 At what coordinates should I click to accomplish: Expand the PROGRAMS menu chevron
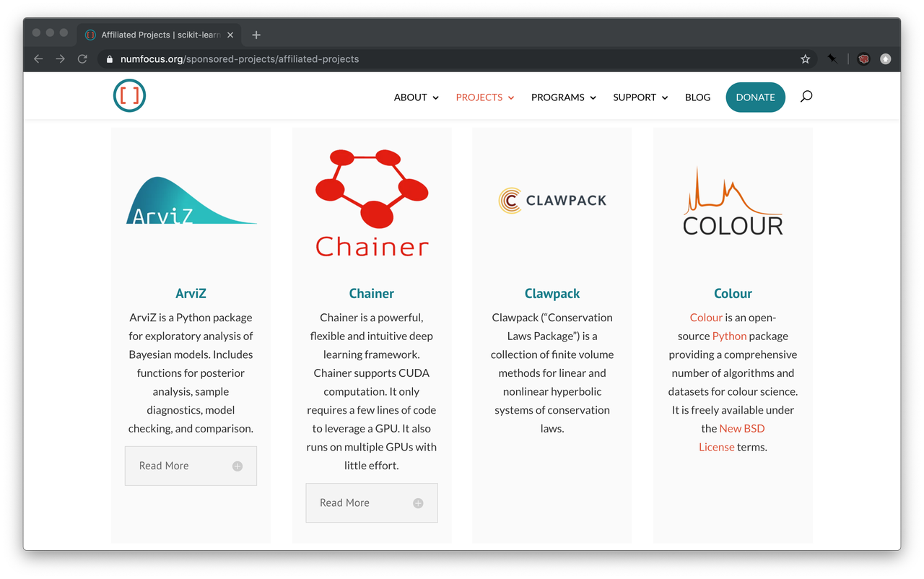(x=593, y=97)
